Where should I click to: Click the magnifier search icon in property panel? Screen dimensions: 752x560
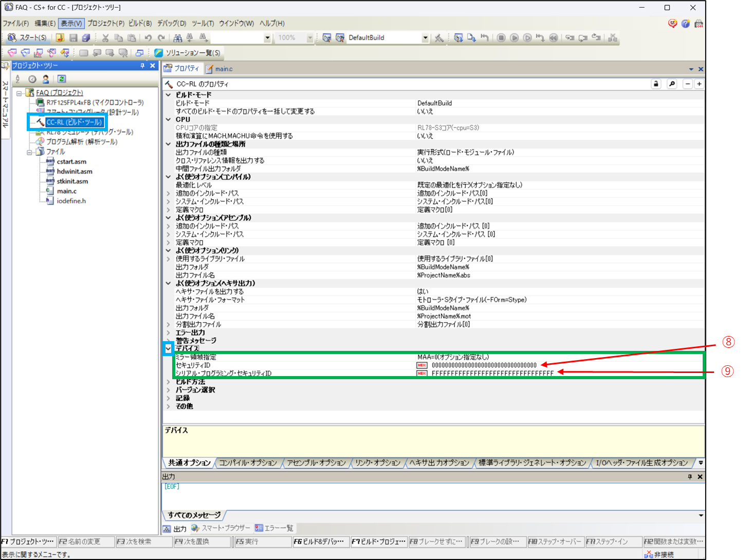pos(672,84)
